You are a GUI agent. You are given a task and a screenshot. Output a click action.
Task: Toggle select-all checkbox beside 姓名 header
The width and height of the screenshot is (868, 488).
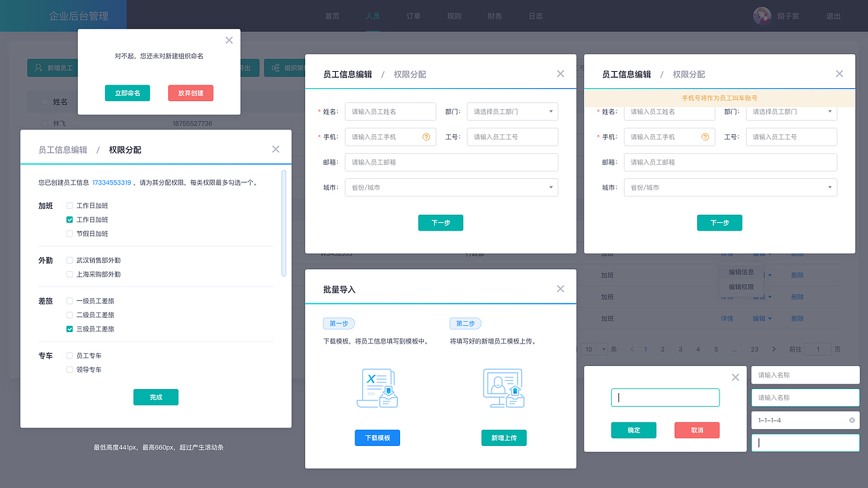tap(45, 102)
